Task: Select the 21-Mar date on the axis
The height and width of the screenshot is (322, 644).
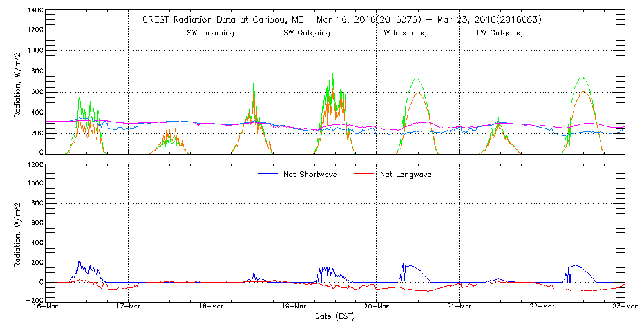Action: click(x=459, y=307)
